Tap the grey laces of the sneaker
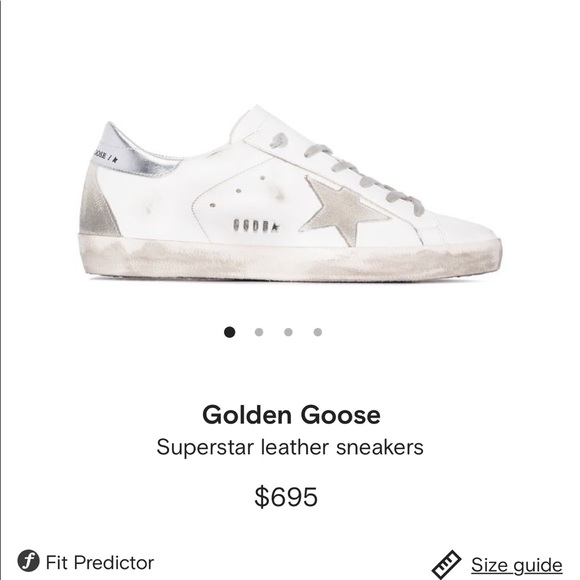This screenshot has height=580, width=580. [364, 178]
